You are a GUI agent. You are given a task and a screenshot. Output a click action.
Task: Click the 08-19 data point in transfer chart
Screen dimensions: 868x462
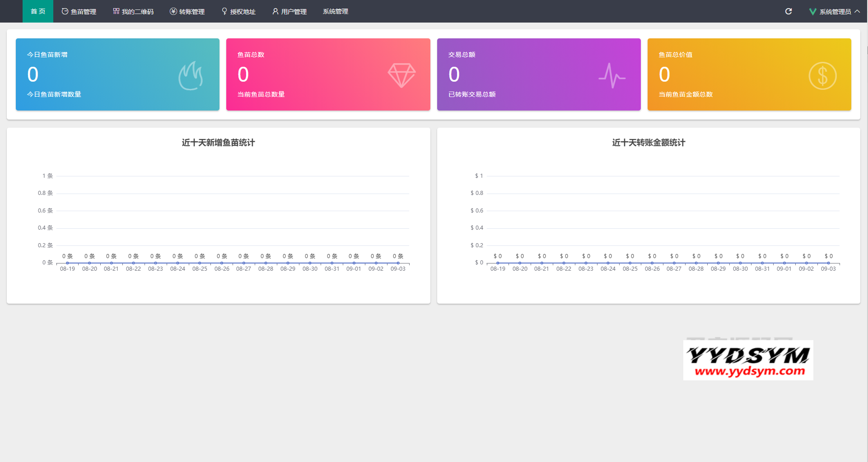[x=498, y=263]
